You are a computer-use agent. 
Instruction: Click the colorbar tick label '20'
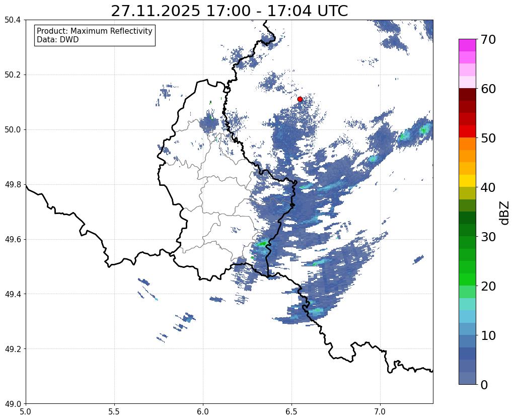pyautogui.click(x=488, y=286)
